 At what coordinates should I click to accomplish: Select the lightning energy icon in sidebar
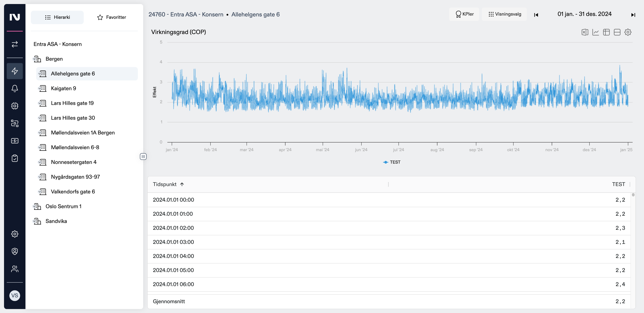[x=15, y=71]
